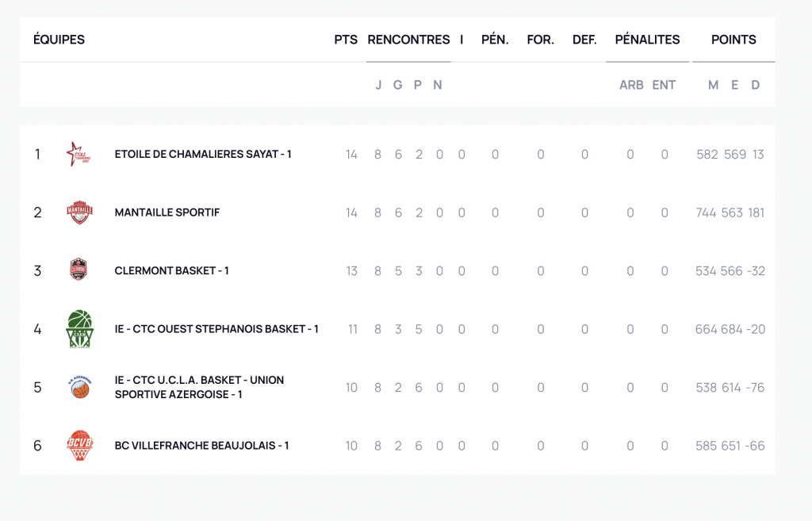Click the ÉQUIPES column header
Image resolution: width=812 pixels, height=521 pixels.
point(59,40)
